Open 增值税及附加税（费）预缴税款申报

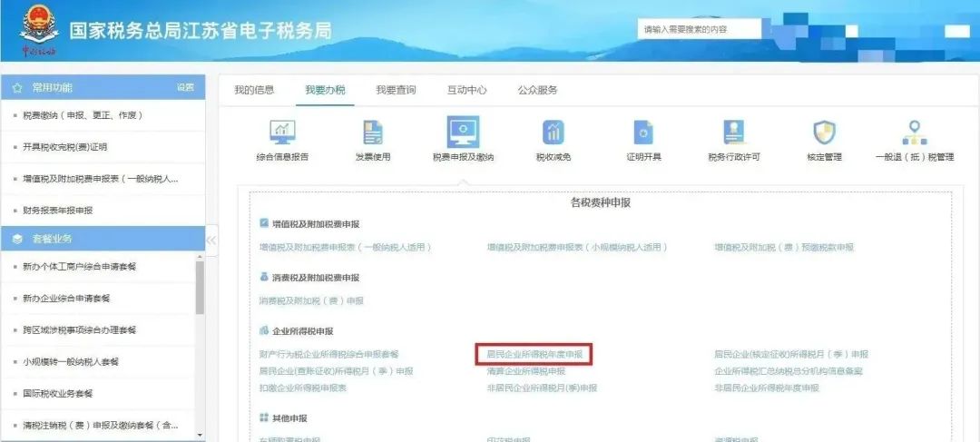coord(784,248)
